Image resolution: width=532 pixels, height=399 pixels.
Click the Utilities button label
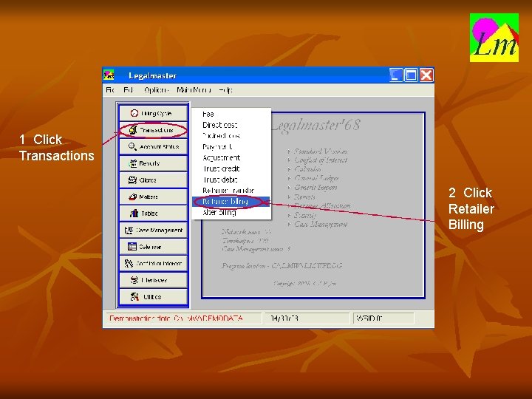[x=152, y=297]
